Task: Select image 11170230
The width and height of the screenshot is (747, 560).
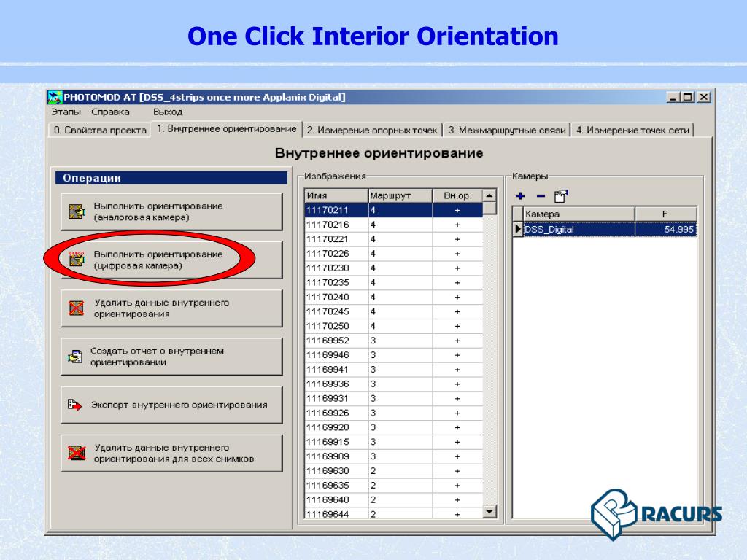Action: 393,268
